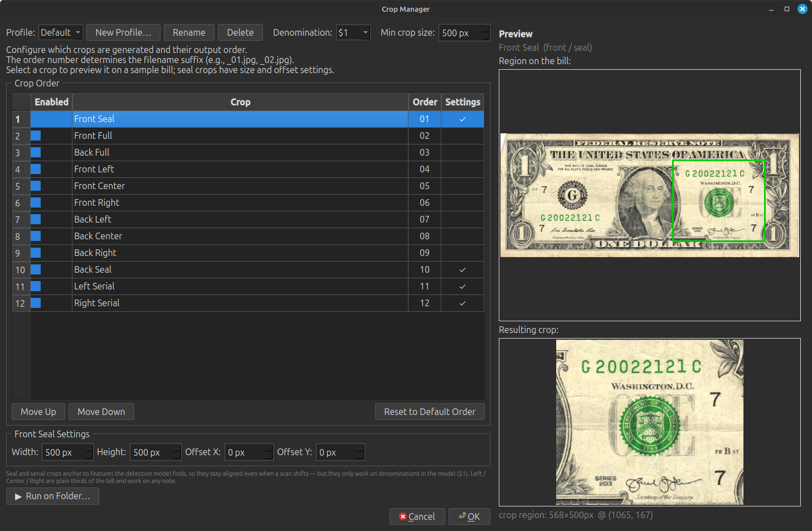Click the Order column header
The width and height of the screenshot is (812, 531).
(x=425, y=102)
